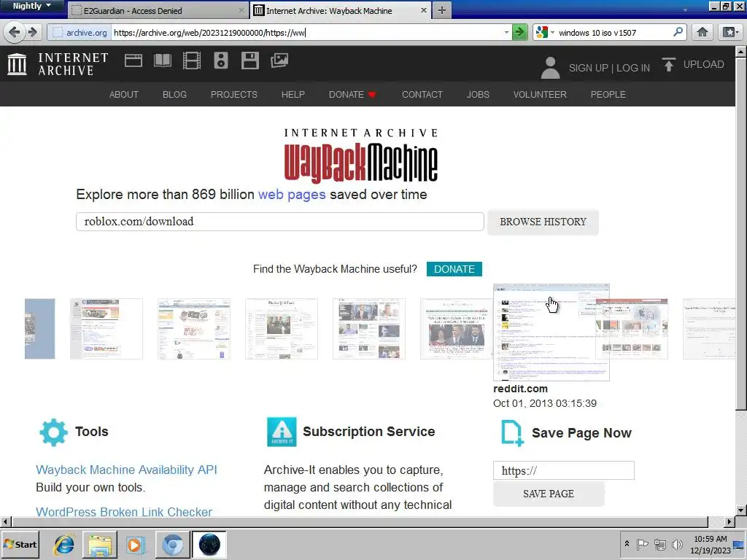Go forward with the browser Forward arrow
This screenshot has height=560, width=747.
[x=32, y=32]
